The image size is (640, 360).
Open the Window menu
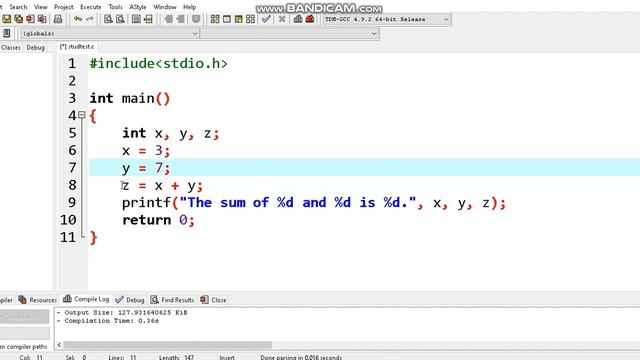click(164, 7)
